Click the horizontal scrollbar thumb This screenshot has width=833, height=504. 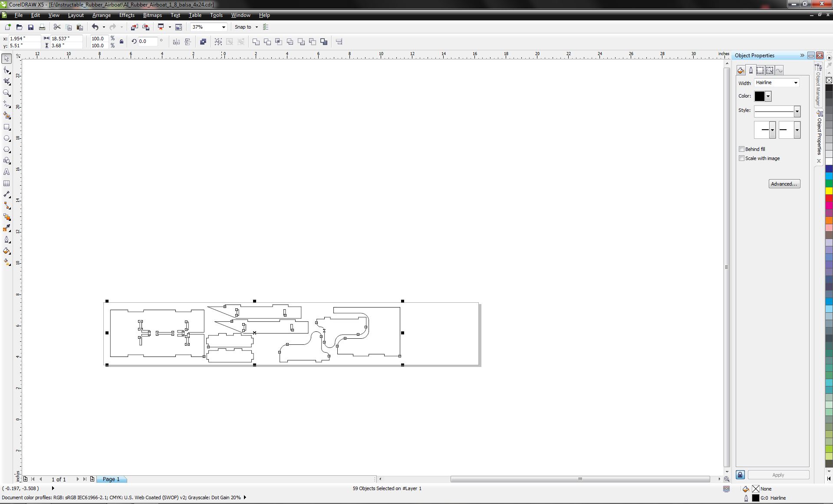[x=580, y=479]
